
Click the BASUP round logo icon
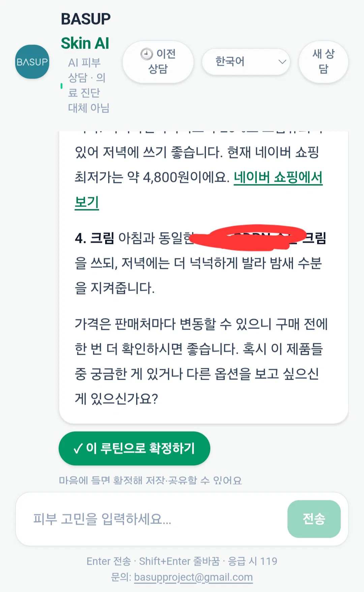[32, 62]
